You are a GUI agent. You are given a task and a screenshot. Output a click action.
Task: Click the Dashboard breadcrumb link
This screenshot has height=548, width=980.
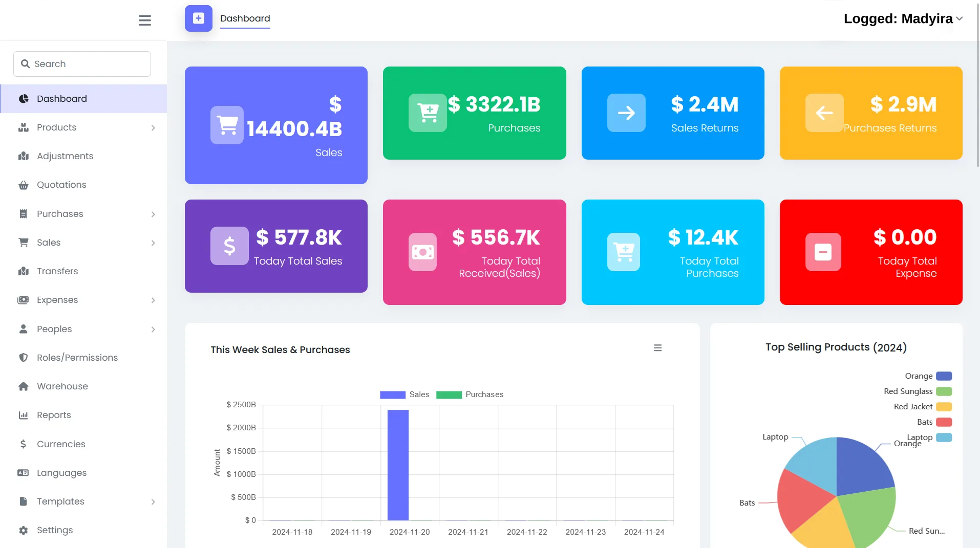(245, 18)
